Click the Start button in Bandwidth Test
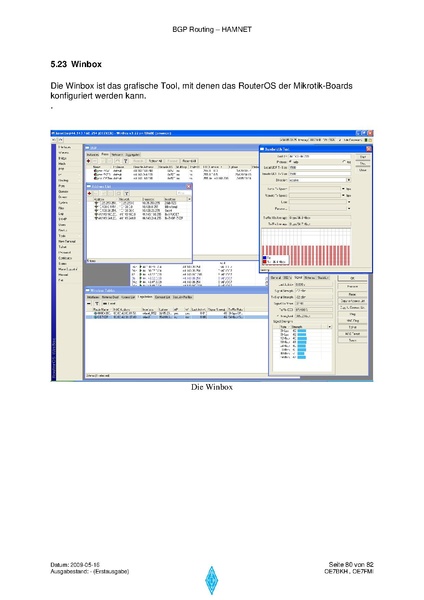The image size is (424, 600). (x=363, y=157)
